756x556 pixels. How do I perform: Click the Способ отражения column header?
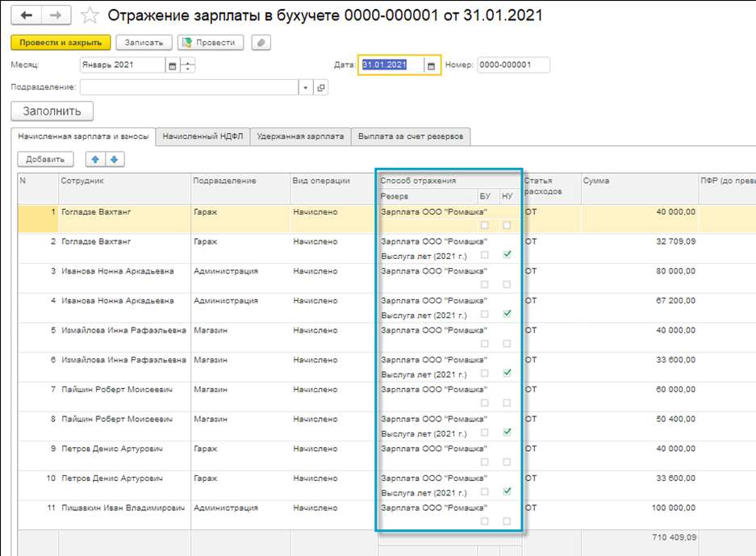(x=449, y=181)
